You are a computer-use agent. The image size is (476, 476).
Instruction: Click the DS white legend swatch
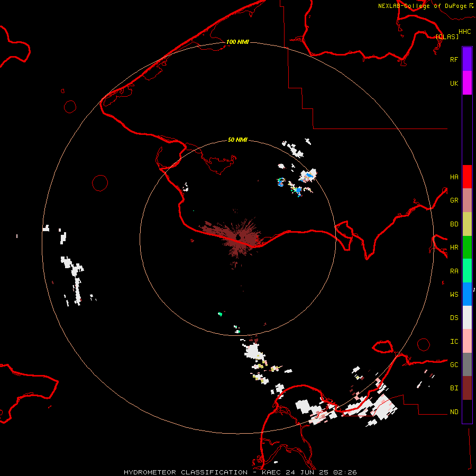point(467,317)
